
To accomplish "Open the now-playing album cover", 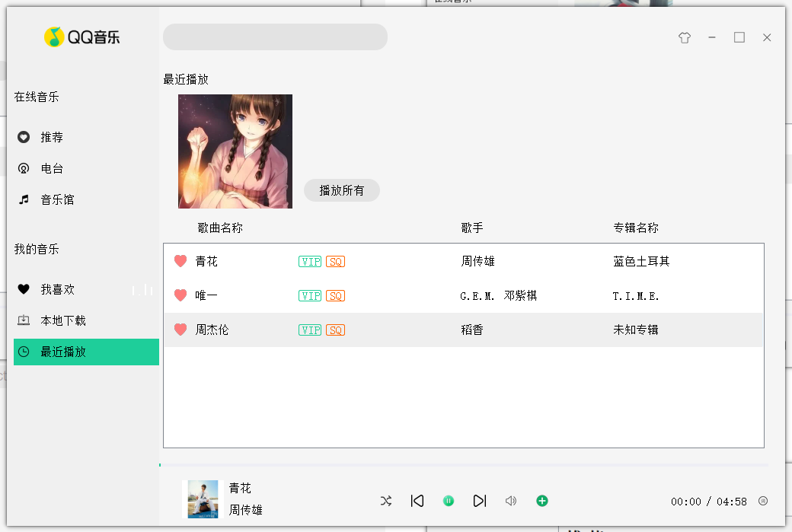I will [203, 499].
